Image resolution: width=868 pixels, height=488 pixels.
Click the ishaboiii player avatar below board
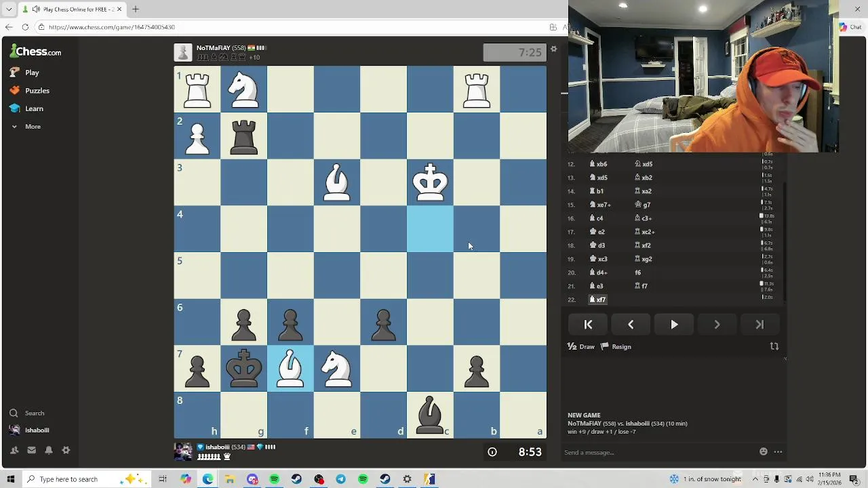(x=183, y=451)
